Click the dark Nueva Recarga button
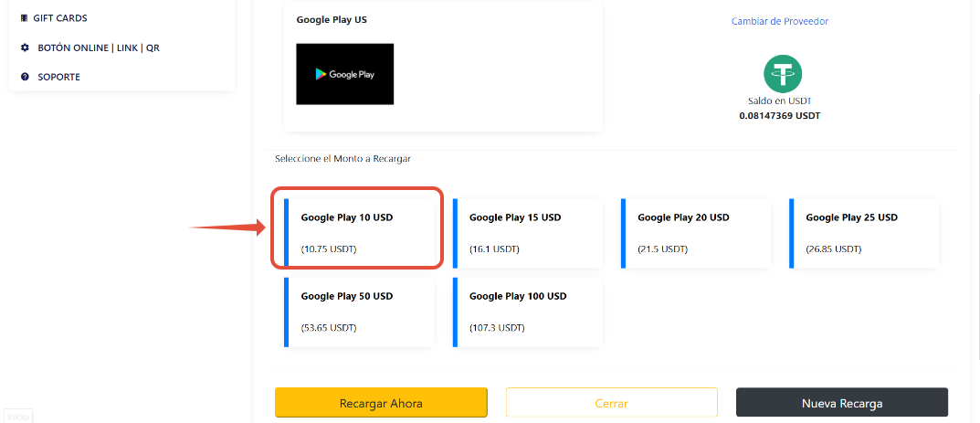Viewport: 980px width, 423px height. click(842, 403)
